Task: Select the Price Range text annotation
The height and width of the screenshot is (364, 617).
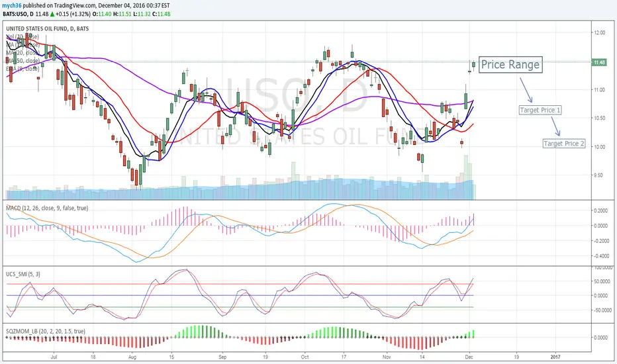Action: [510, 65]
